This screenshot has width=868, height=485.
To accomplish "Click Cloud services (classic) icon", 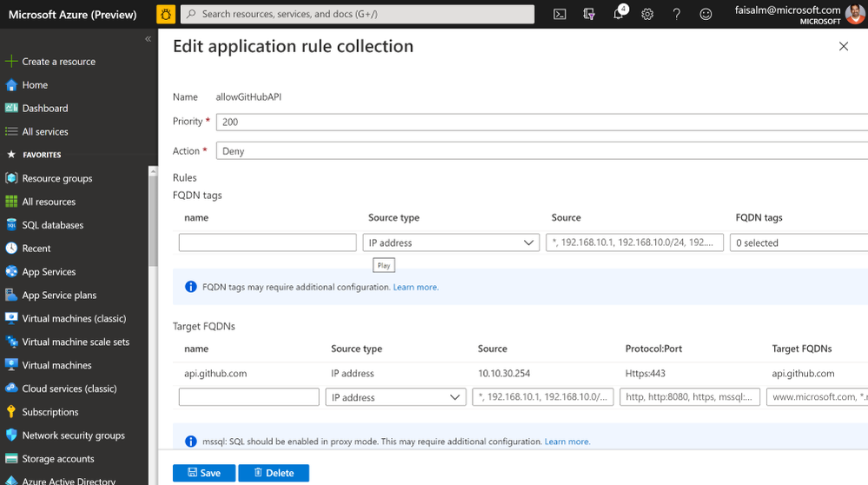I will click(x=11, y=389).
